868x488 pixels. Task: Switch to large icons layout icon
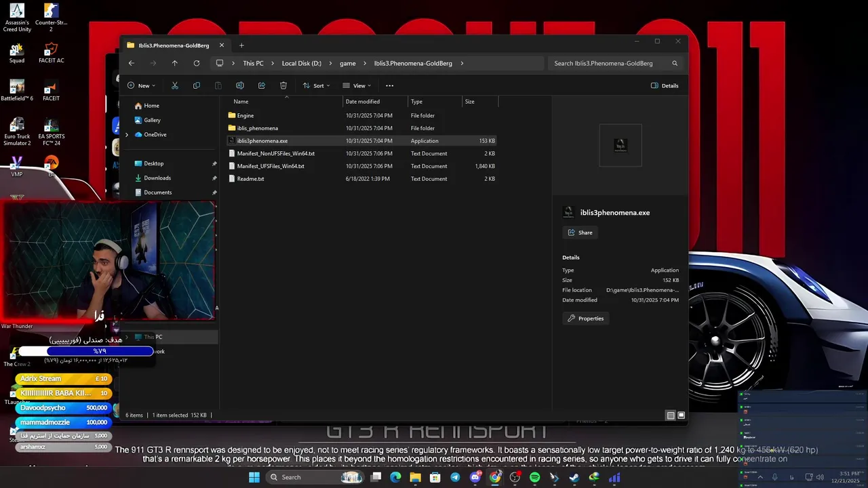tap(682, 415)
